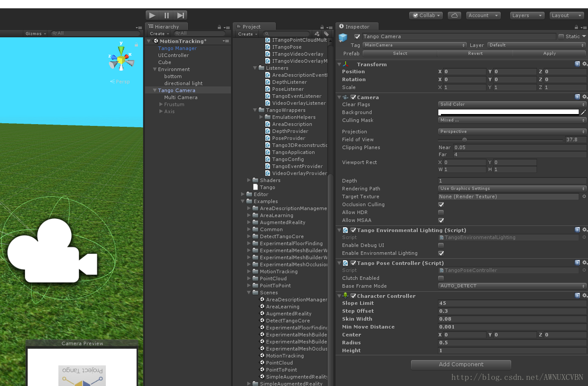Open the Account menu

(x=483, y=15)
